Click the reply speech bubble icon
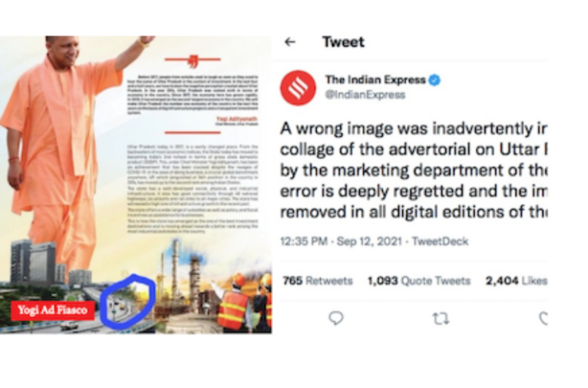 point(336,318)
